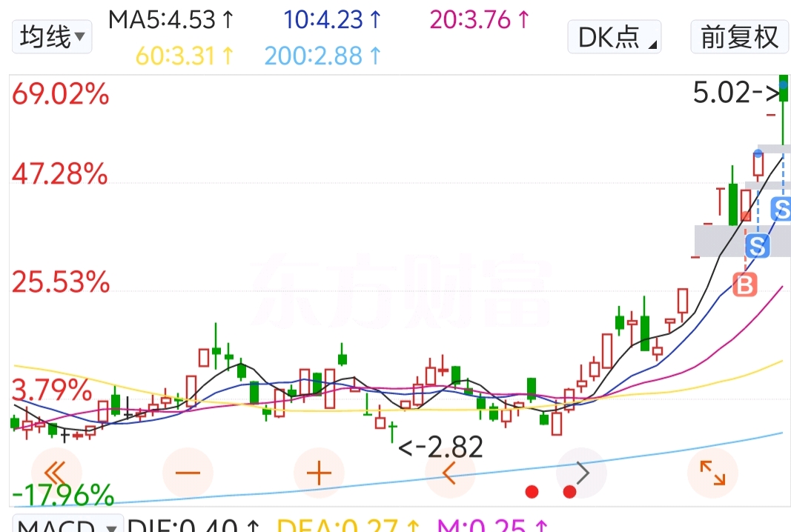Tap the 2.82 low price annotation
791x532 pixels.
[x=440, y=447]
